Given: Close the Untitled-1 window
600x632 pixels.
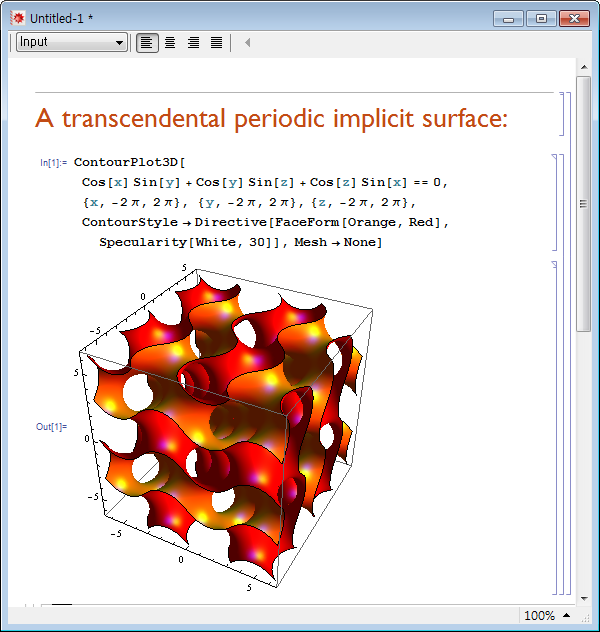Looking at the screenshot, I should pos(575,19).
